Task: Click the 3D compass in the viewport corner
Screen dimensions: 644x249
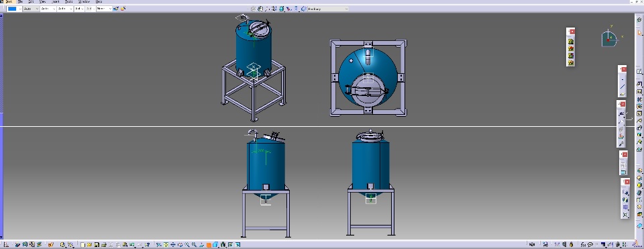Action: (x=610, y=39)
